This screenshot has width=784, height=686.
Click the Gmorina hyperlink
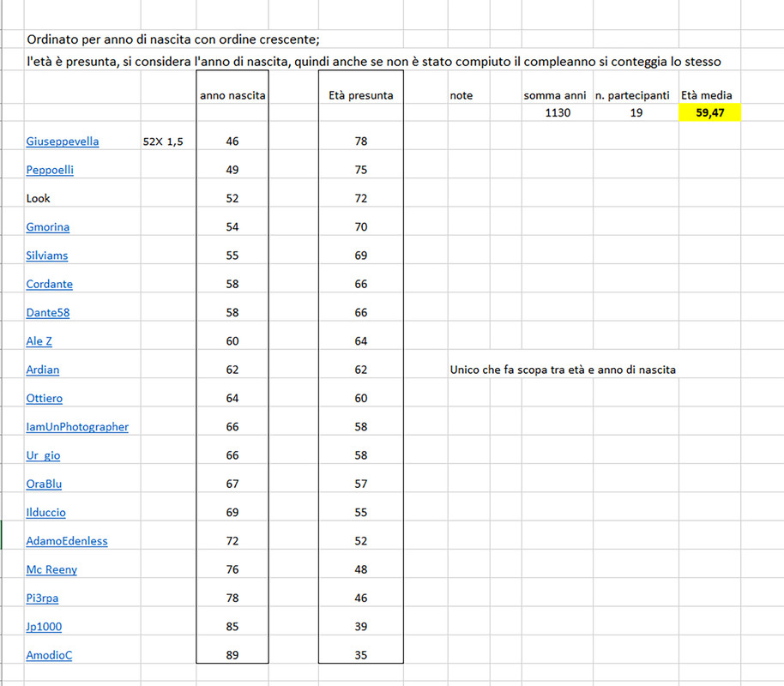coord(47,227)
